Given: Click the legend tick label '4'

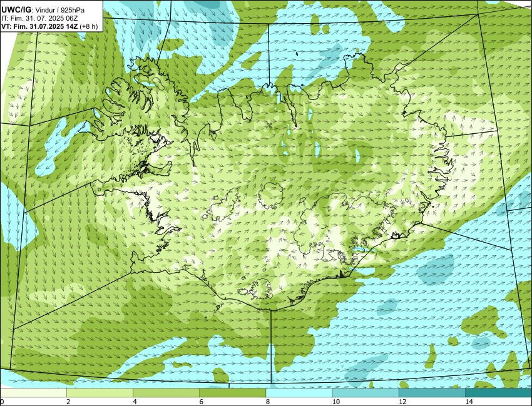Looking at the screenshot, I should (135, 402).
